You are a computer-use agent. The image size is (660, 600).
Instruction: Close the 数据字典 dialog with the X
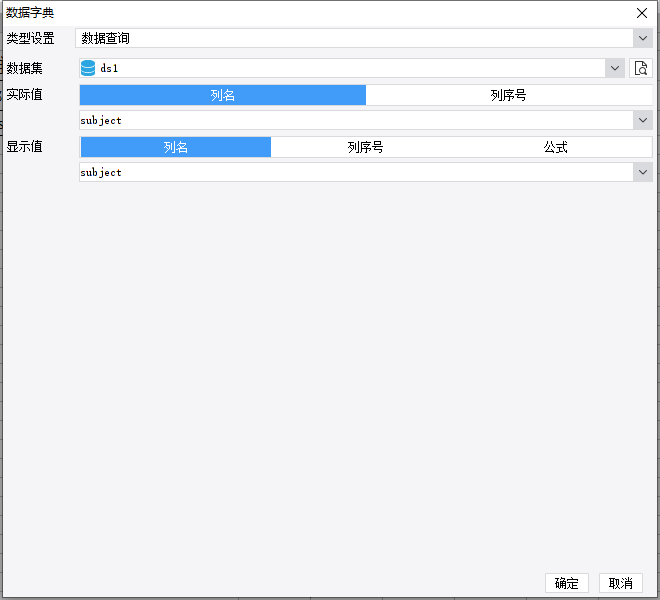click(642, 13)
